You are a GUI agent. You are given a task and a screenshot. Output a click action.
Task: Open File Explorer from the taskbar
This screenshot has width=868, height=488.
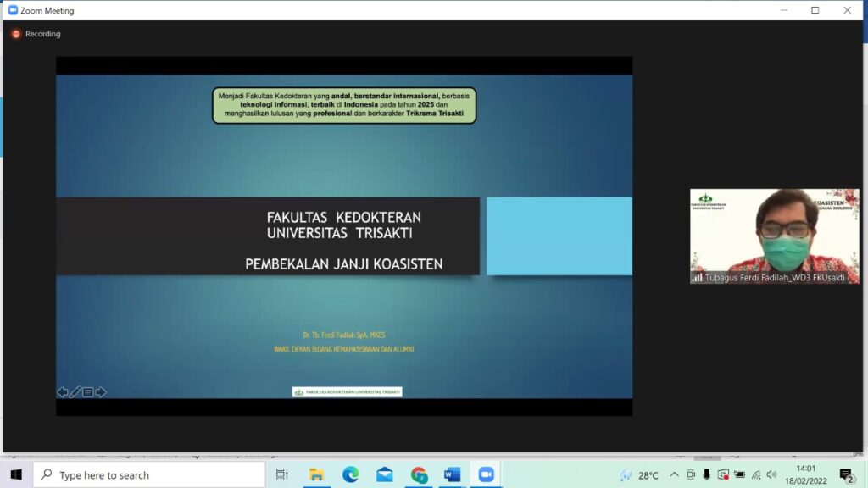(316, 474)
